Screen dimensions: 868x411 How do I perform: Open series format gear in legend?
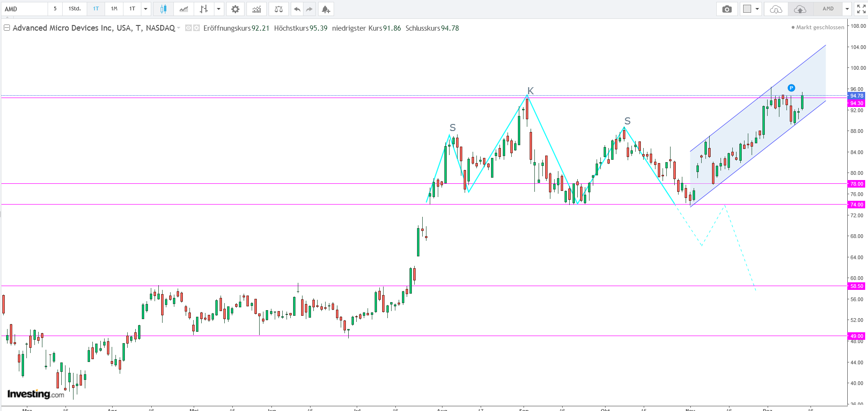coord(197,28)
